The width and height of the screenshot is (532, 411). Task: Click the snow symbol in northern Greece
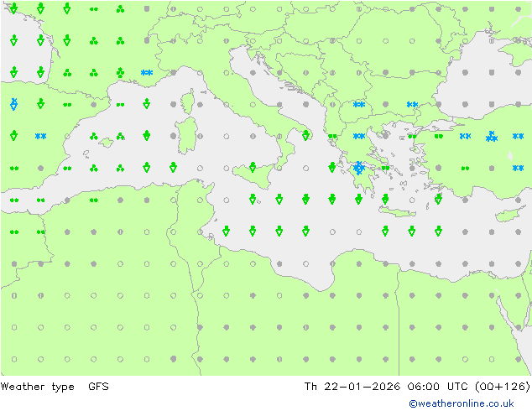[359, 137]
